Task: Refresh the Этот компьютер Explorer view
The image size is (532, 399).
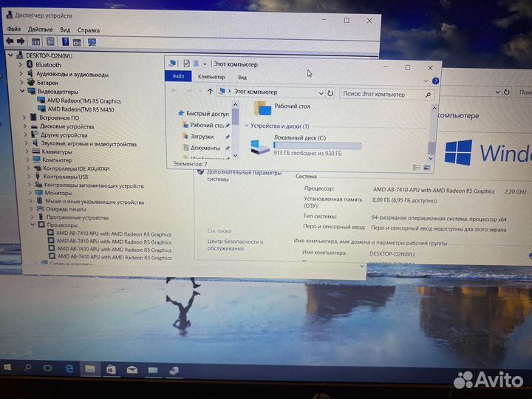Action: [x=330, y=93]
